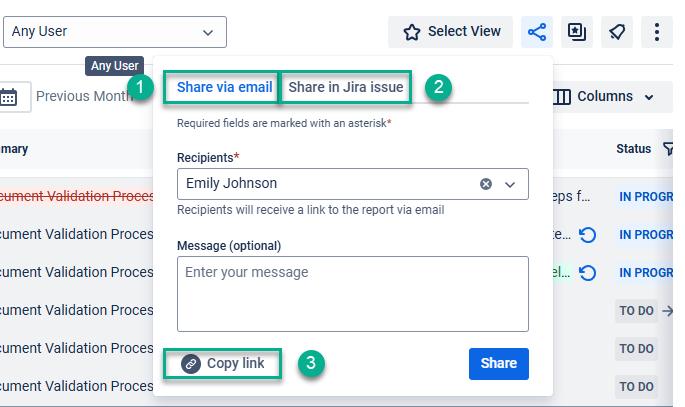
Task: Click the calendar icon near Previous Month
Action: click(x=9, y=97)
